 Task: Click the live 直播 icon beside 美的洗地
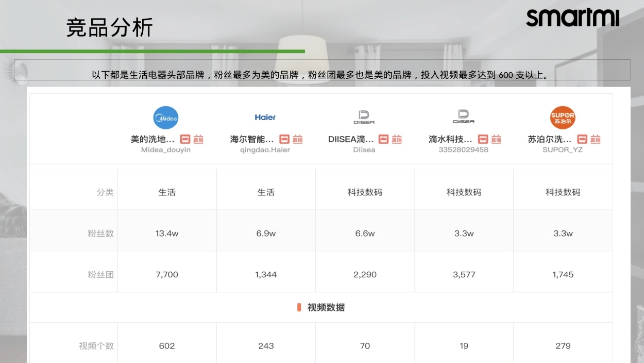198,139
